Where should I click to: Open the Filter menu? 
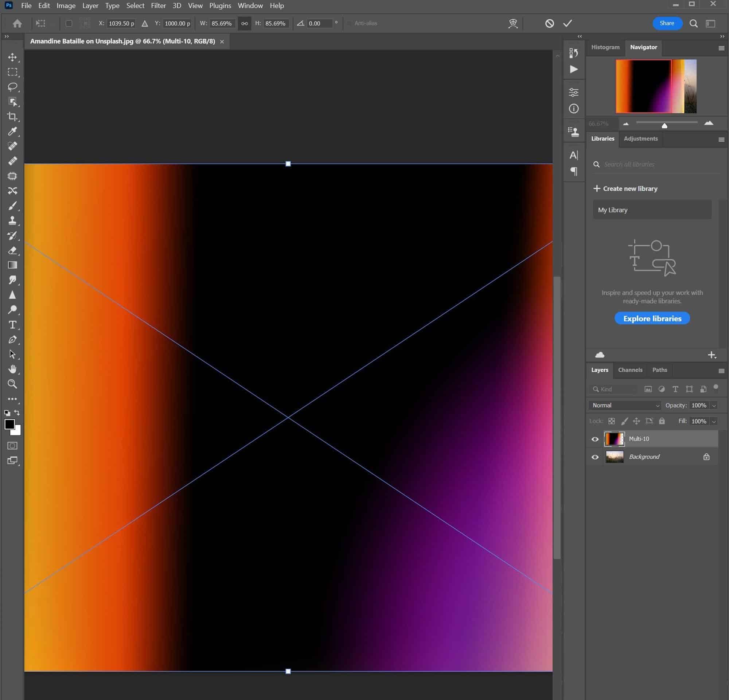(x=159, y=5)
